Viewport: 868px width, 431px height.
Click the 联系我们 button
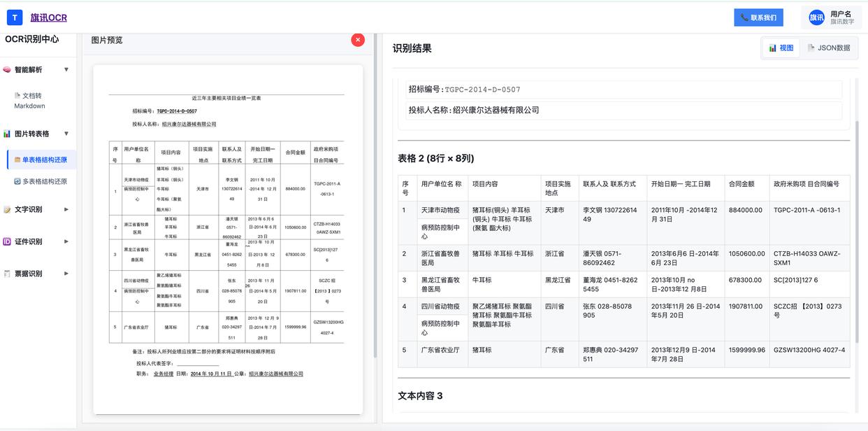point(758,17)
